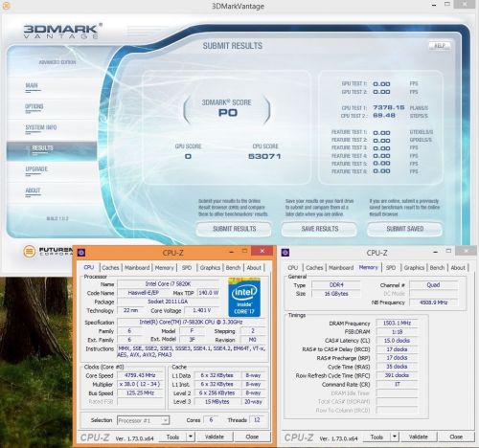Image resolution: width=479 pixels, height=448 pixels.
Task: Open Tools dropdown arrow in right CPU-Z window
Action: coord(395,437)
